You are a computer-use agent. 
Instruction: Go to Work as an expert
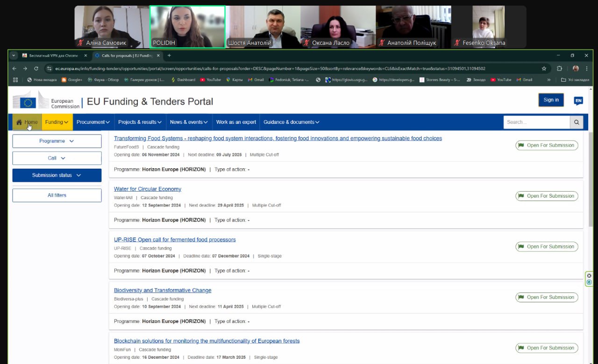[x=236, y=122]
